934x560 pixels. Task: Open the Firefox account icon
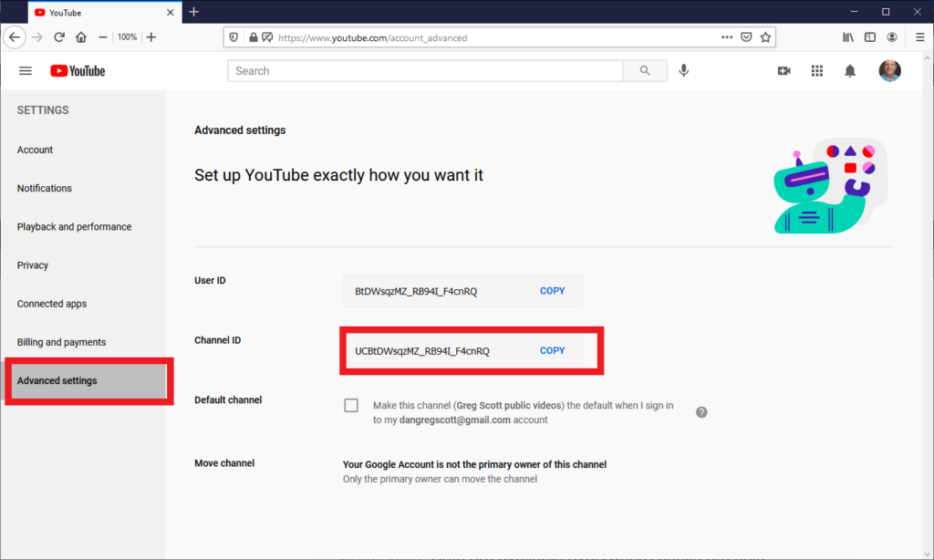[x=892, y=36]
